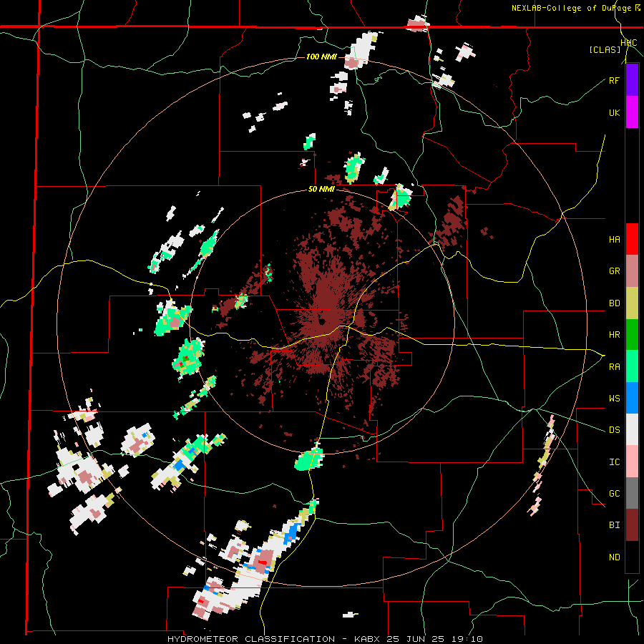
Task: Click the white DS legend swatch
Action: [632, 429]
